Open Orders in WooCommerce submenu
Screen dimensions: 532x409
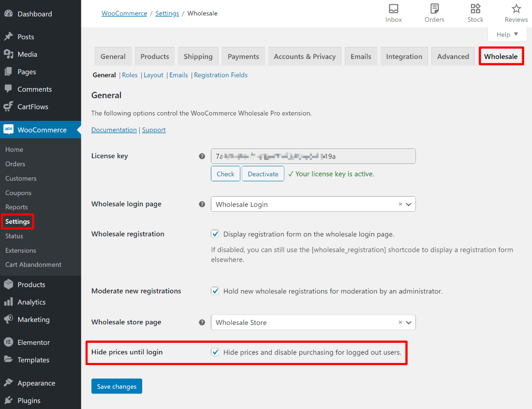click(x=15, y=164)
